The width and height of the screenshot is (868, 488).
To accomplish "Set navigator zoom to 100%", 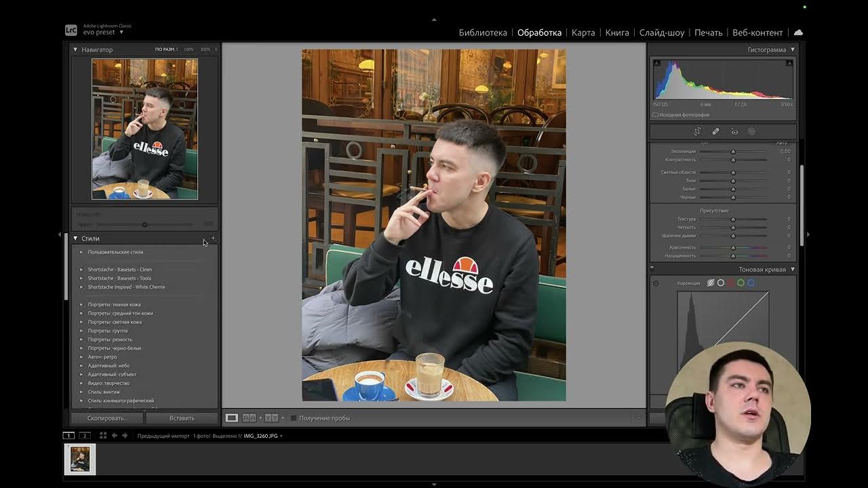I will click(x=189, y=49).
